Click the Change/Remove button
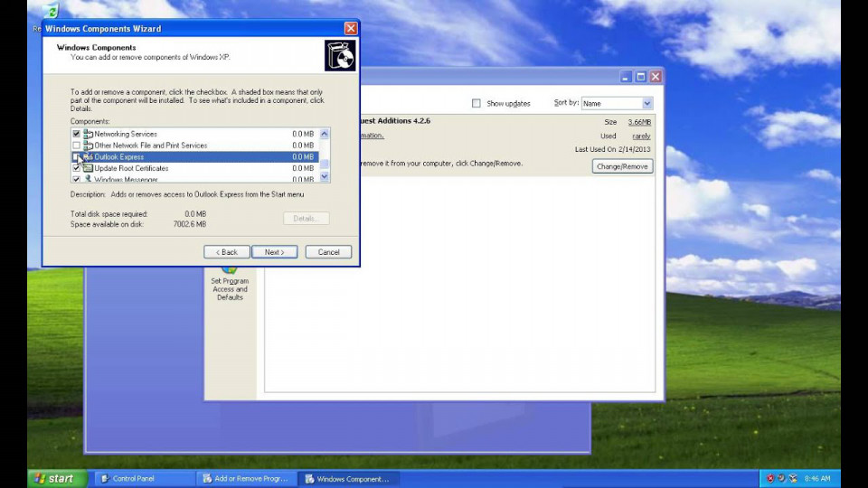Screen dimensions: 868x488 (x=622, y=166)
